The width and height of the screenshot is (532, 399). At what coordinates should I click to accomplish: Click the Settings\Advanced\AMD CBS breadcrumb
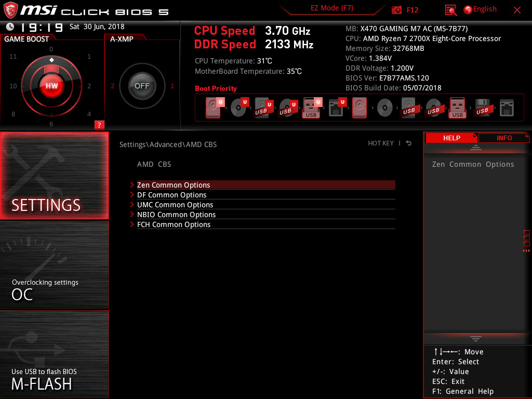coord(168,144)
